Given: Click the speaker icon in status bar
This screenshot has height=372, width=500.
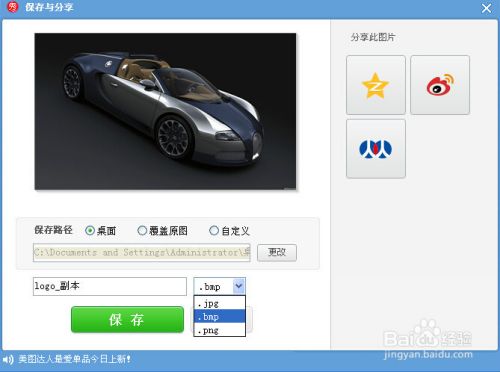Looking at the screenshot, I should (x=8, y=359).
